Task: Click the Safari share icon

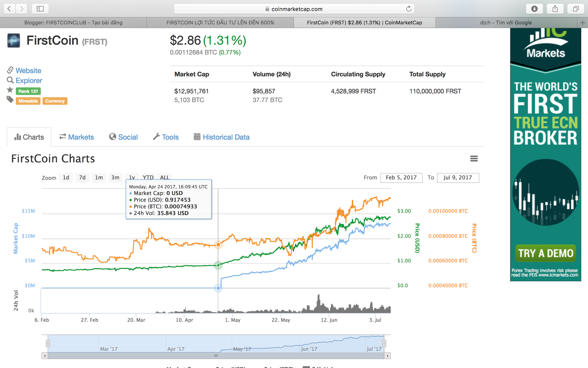Action: coord(555,8)
